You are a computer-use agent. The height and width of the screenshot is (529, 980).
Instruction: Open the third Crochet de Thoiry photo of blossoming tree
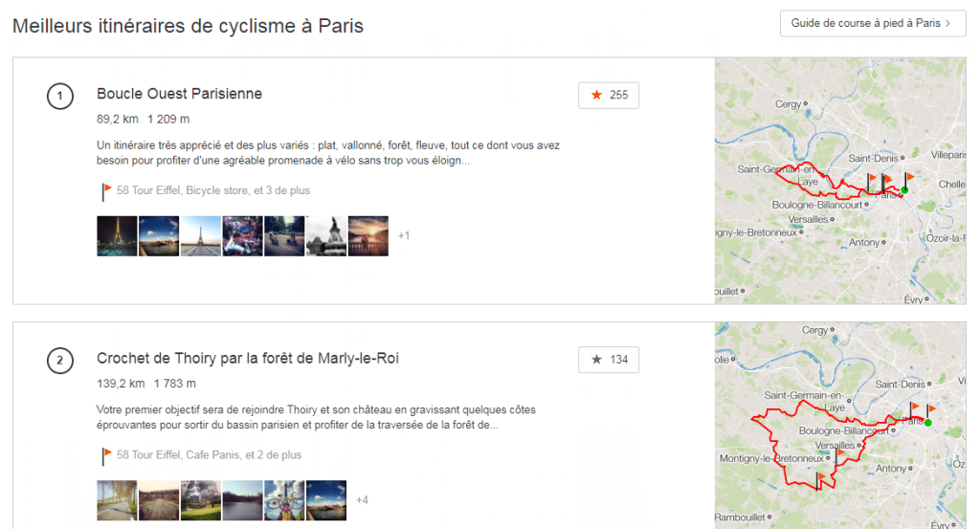coord(201,500)
